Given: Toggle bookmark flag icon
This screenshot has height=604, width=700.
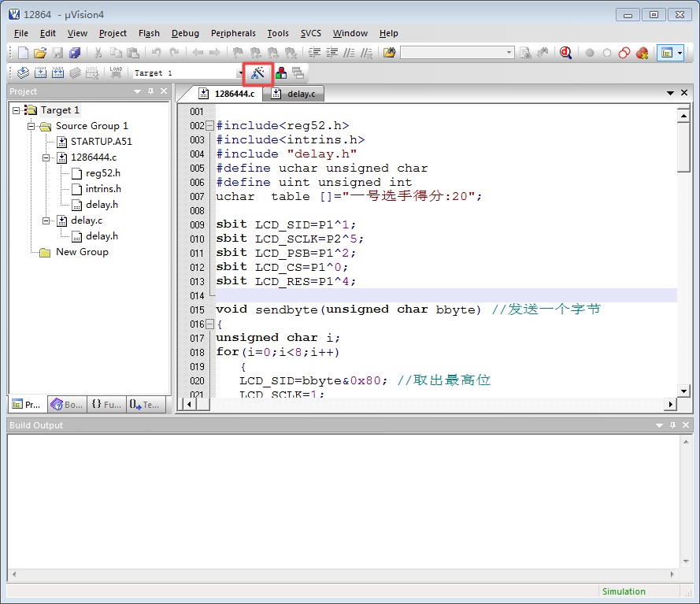Looking at the screenshot, I should [238, 53].
